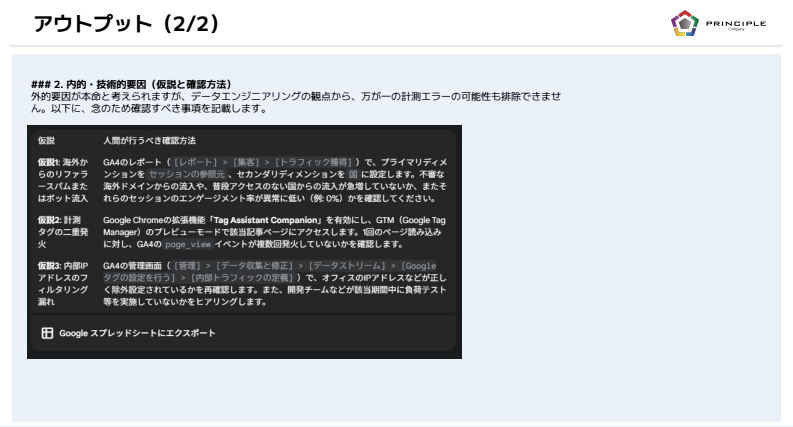Click the page_view event code chip

(x=188, y=244)
